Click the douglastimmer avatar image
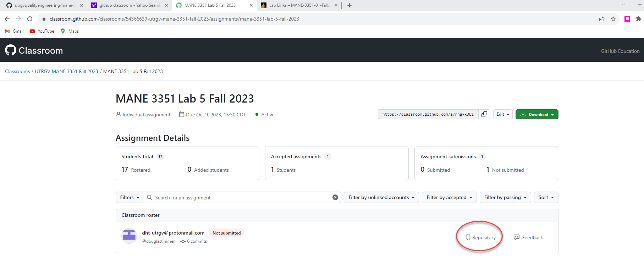 point(129,236)
